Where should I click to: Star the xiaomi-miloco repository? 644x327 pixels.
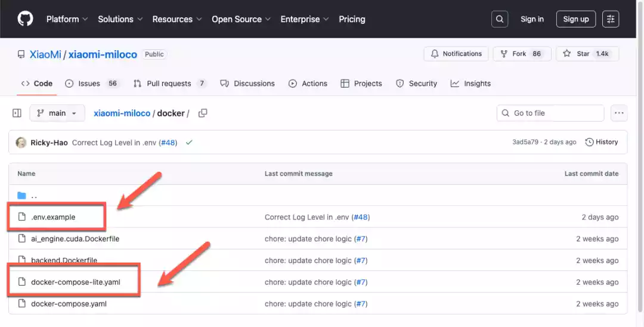[587, 54]
